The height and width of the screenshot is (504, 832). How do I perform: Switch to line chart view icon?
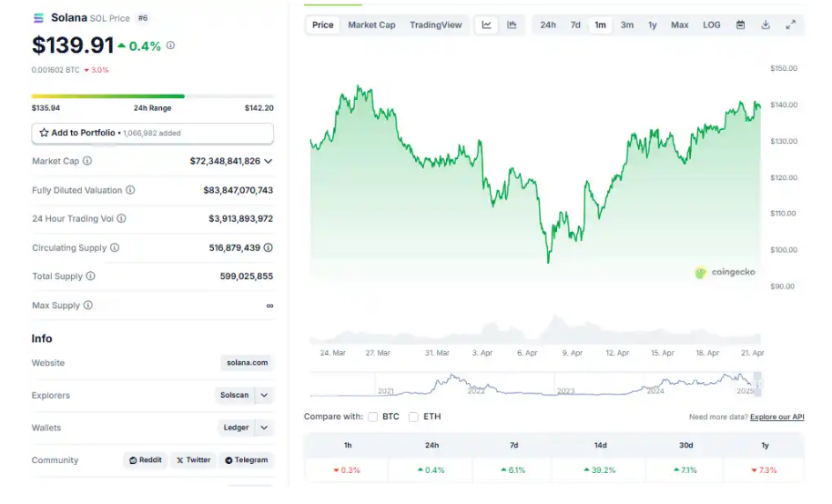click(x=487, y=25)
